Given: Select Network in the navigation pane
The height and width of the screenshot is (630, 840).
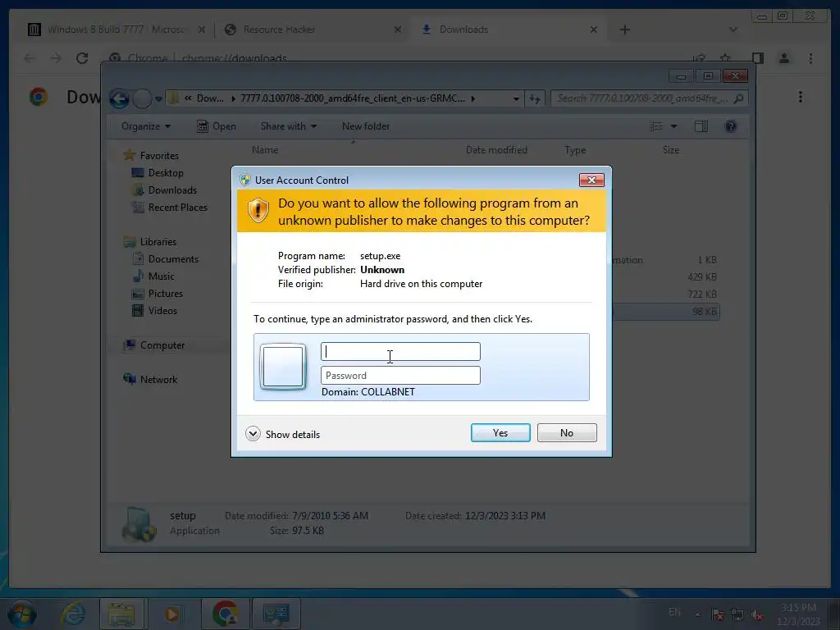Looking at the screenshot, I should point(158,379).
